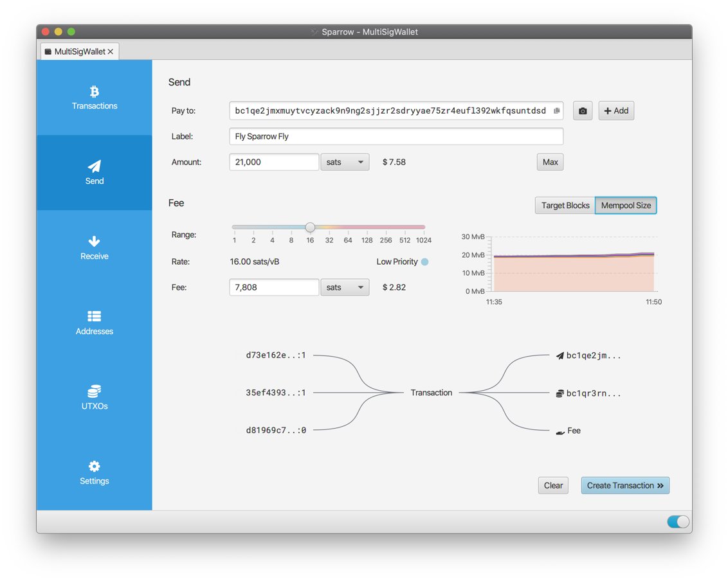Viewport: 728px width, 581px height.
Task: Select the Send paper-plane sidebar item
Action: 95,173
